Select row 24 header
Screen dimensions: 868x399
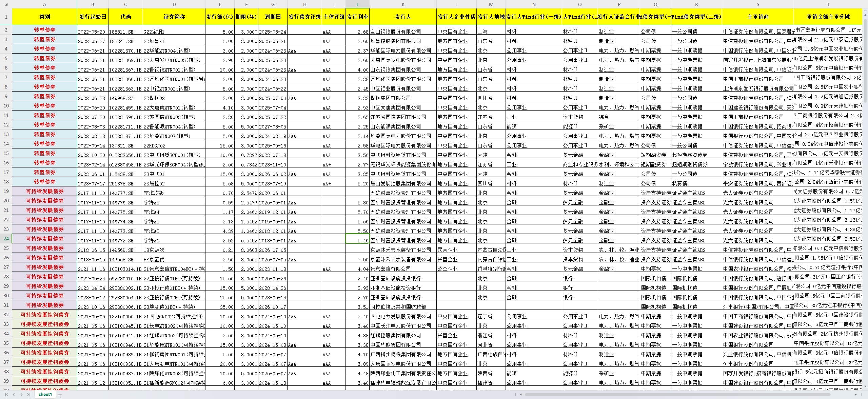click(x=6, y=239)
